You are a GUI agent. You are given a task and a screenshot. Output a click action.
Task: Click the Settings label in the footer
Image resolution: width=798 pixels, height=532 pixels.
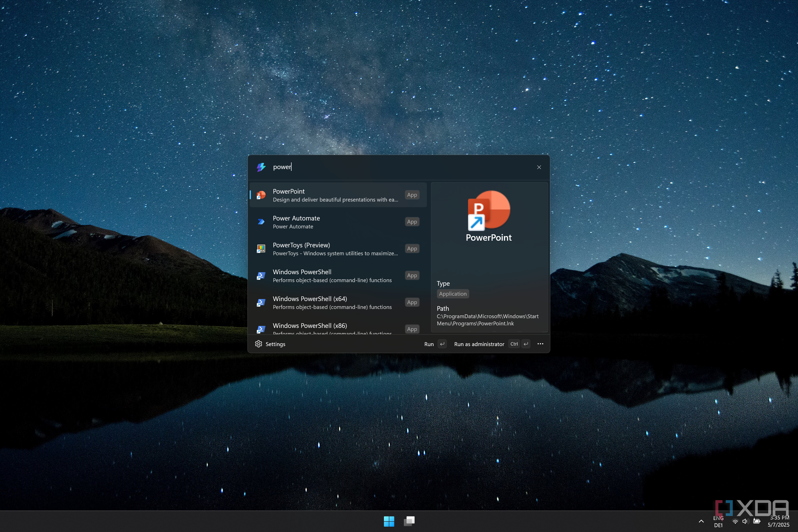point(275,344)
